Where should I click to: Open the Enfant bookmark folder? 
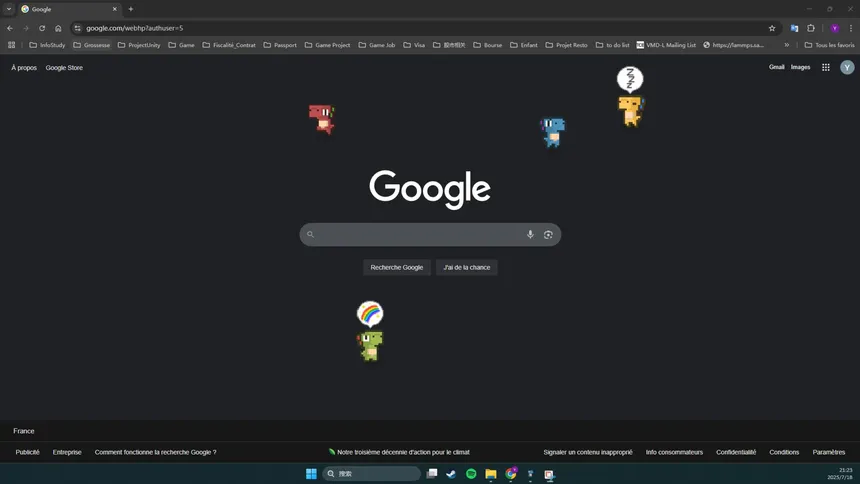coord(524,45)
